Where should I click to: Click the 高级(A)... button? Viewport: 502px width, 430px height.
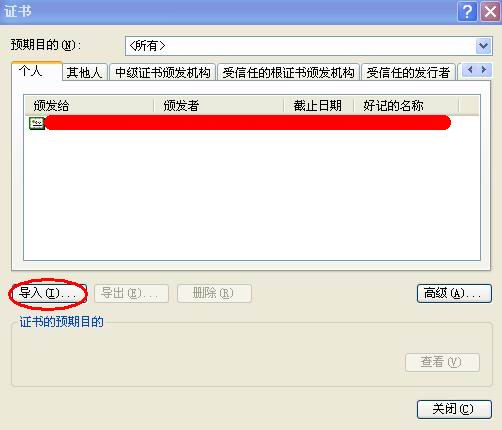[x=454, y=293]
